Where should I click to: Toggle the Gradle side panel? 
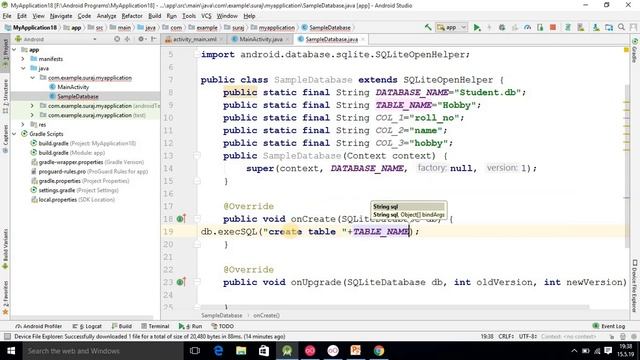[x=635, y=50]
